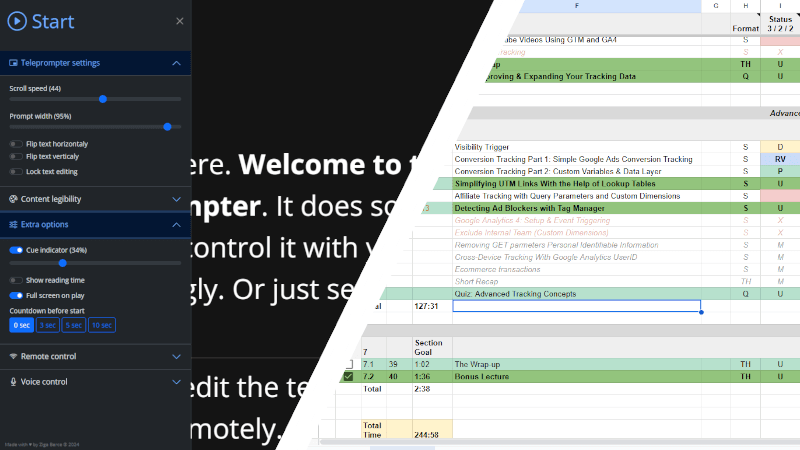The width and height of the screenshot is (800, 450).
Task: Click the Extra options sliders icon
Action: point(13,225)
